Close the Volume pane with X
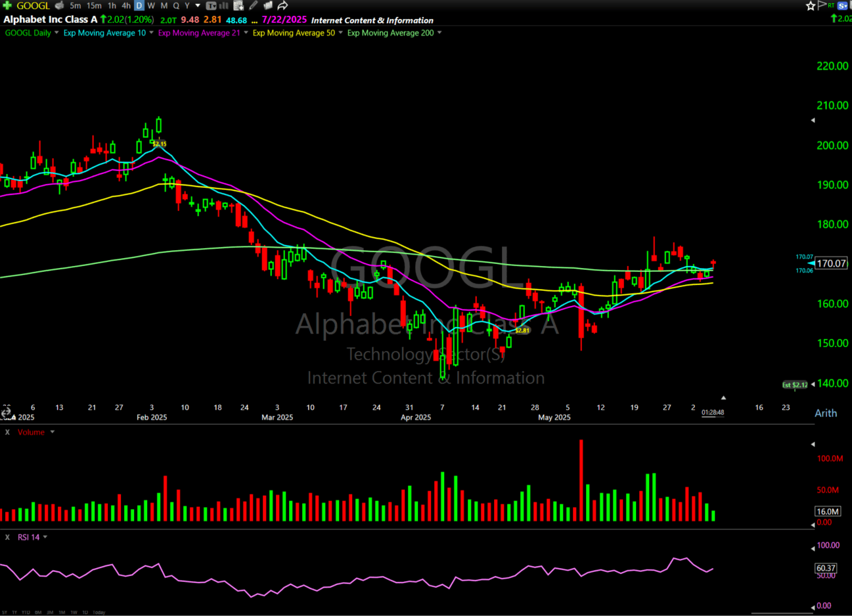This screenshot has height=616, width=852. pos(7,432)
